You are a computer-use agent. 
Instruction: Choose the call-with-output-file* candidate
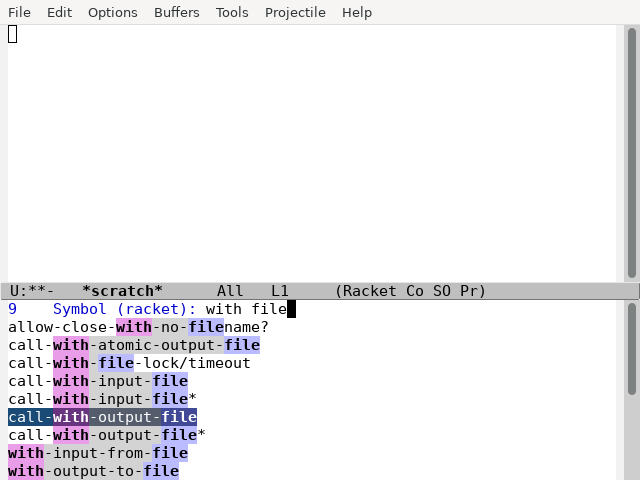click(x=107, y=435)
